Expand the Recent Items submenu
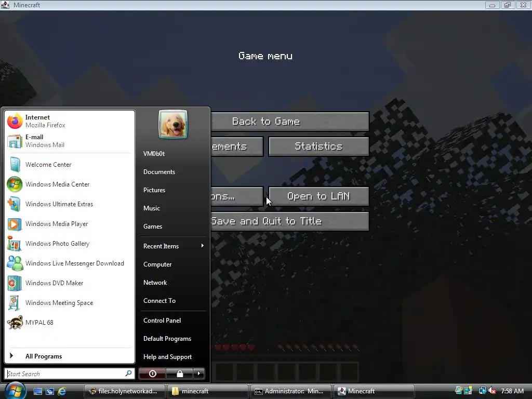 click(172, 246)
